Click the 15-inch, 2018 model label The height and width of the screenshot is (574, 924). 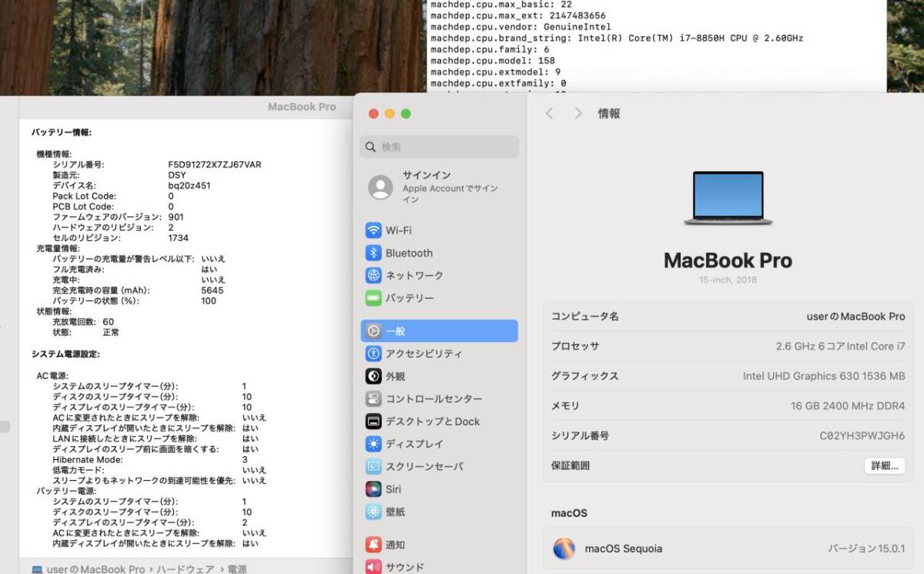(x=728, y=280)
